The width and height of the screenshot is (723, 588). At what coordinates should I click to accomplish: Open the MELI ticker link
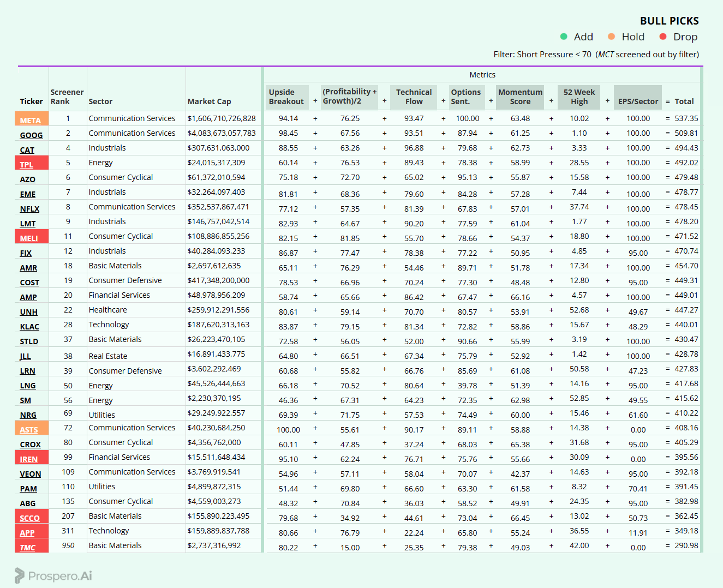click(29, 238)
